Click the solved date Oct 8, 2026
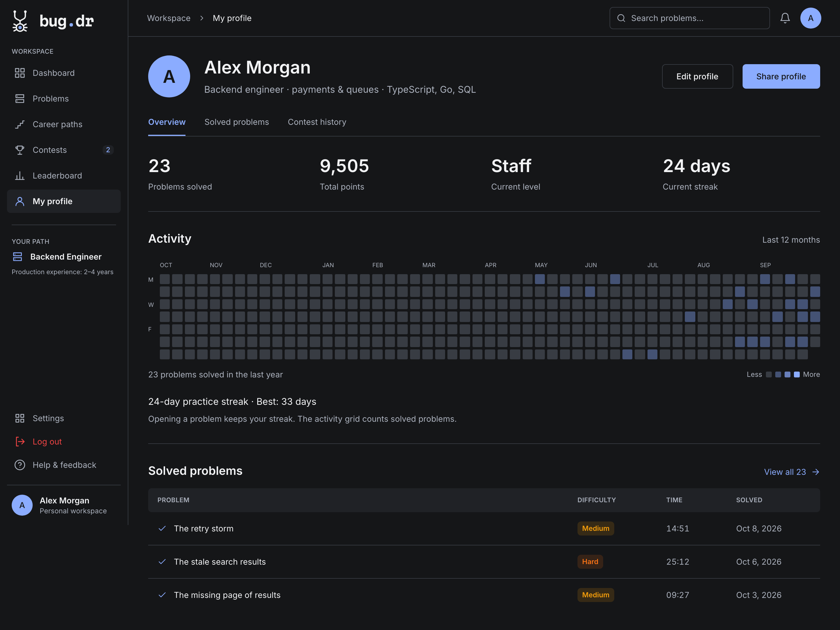 click(x=759, y=528)
